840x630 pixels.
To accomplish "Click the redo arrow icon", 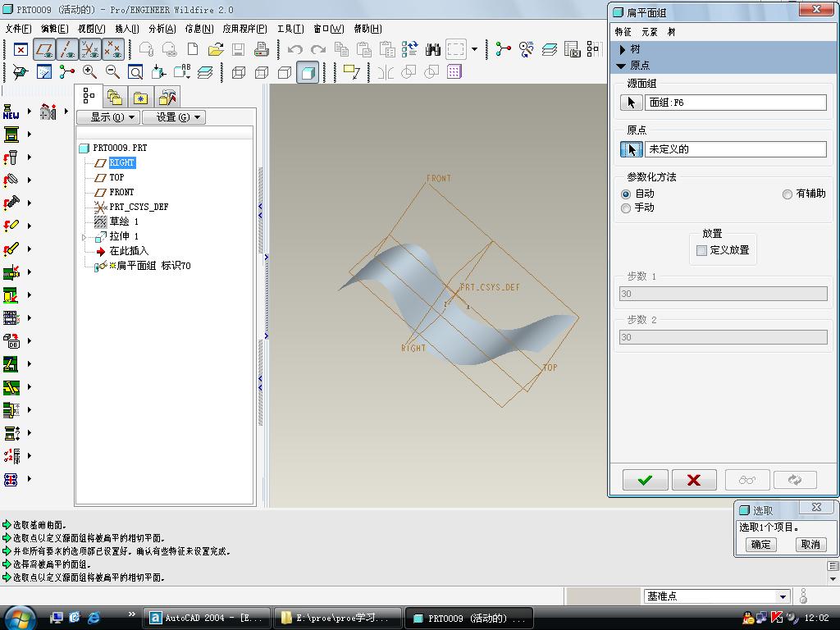I will coord(318,50).
